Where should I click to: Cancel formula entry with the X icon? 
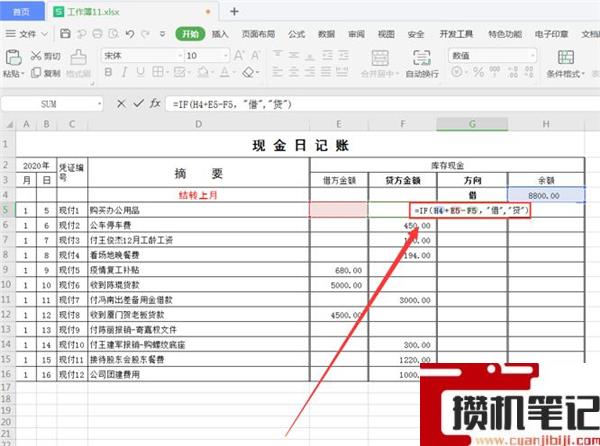(x=121, y=103)
